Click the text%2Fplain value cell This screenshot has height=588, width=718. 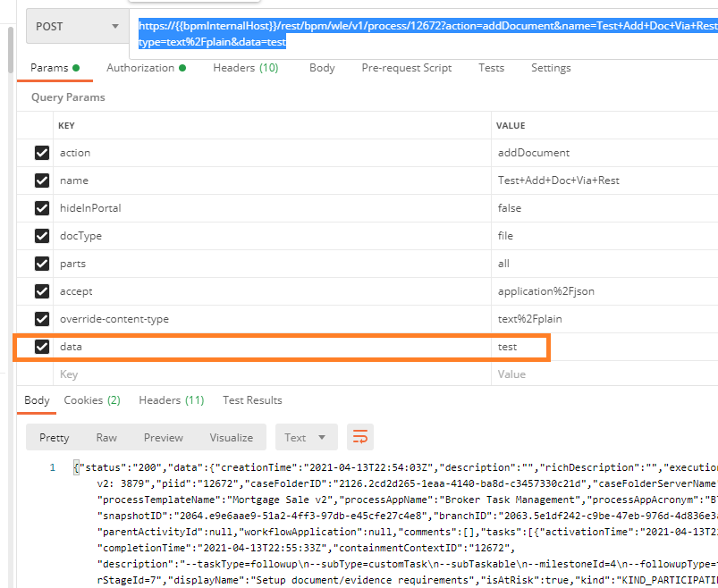[x=605, y=319]
